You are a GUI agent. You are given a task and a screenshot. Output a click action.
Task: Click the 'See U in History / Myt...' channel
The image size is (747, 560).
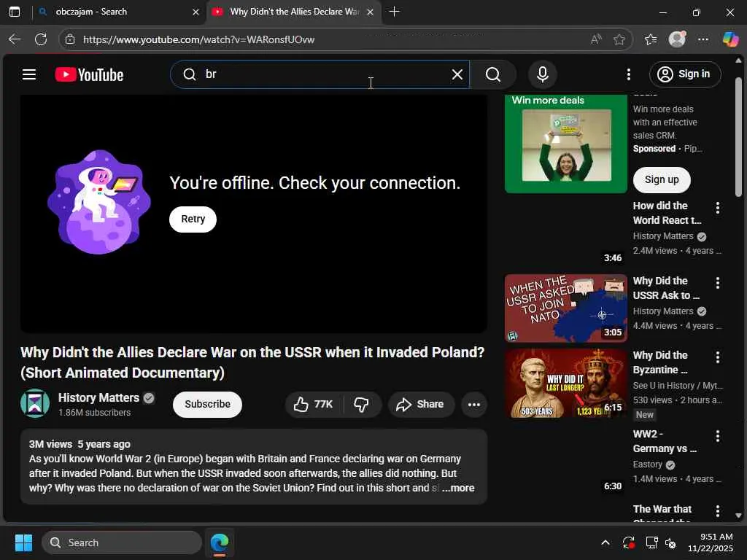pyautogui.click(x=678, y=386)
